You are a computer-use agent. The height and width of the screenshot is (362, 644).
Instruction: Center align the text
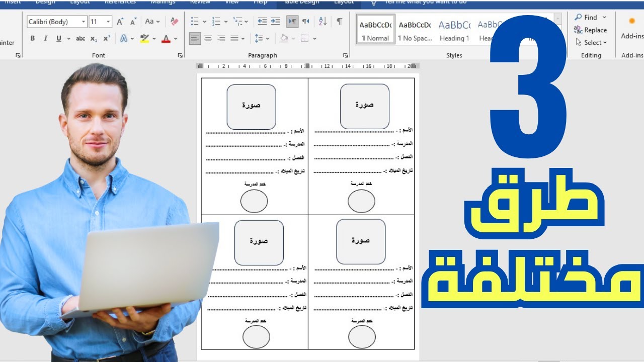click(x=208, y=38)
